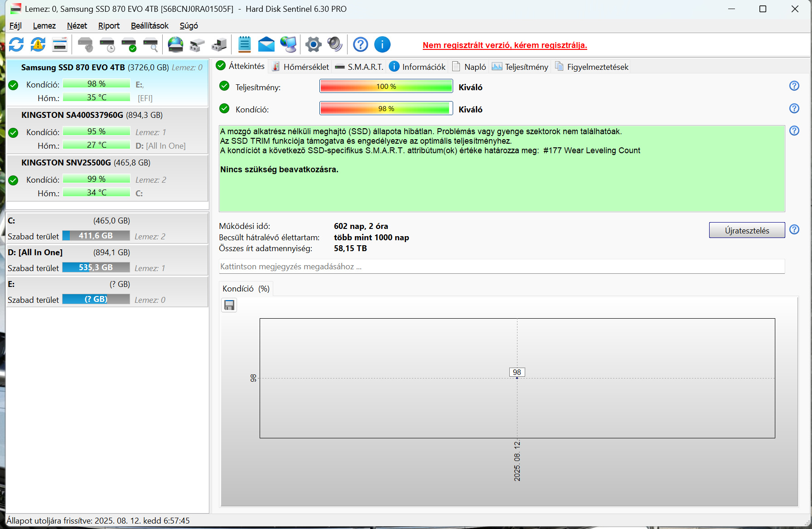
Task: Click the C: free space bar 411,6 GB
Action: (x=96, y=236)
